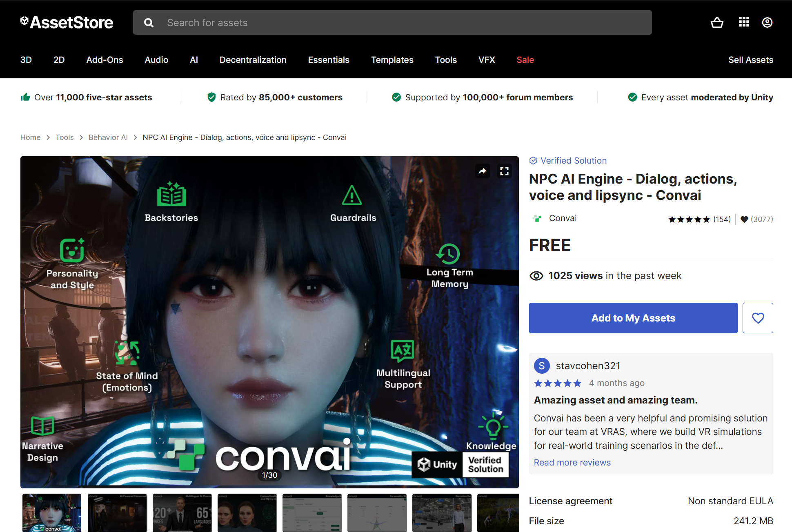Open the 3D category menu

(26, 60)
